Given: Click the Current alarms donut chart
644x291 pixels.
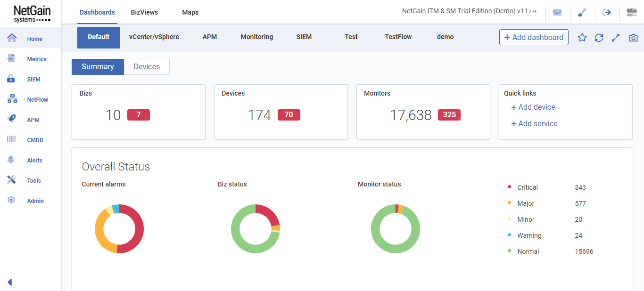Looking at the screenshot, I should coord(119,229).
